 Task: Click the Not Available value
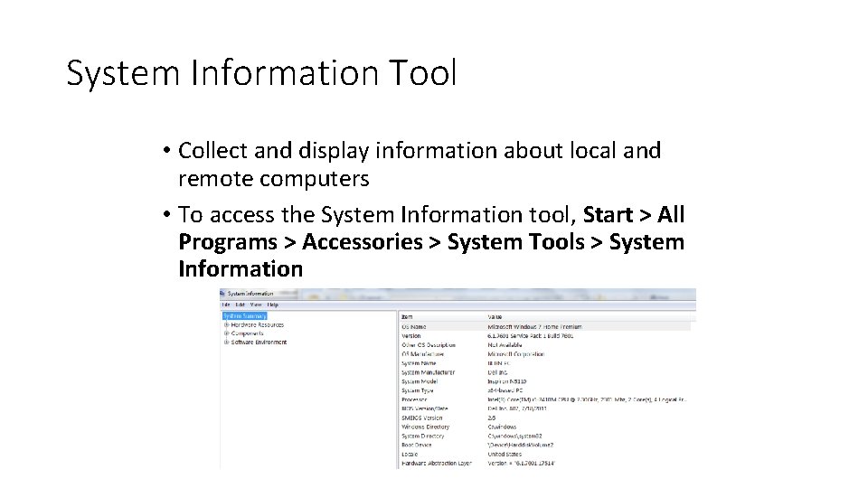505,345
